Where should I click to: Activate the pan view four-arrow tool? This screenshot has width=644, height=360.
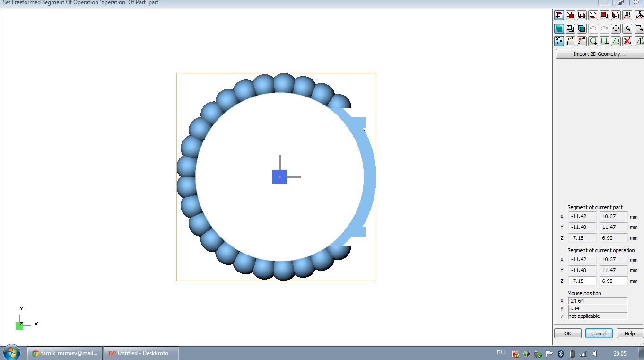(616, 28)
